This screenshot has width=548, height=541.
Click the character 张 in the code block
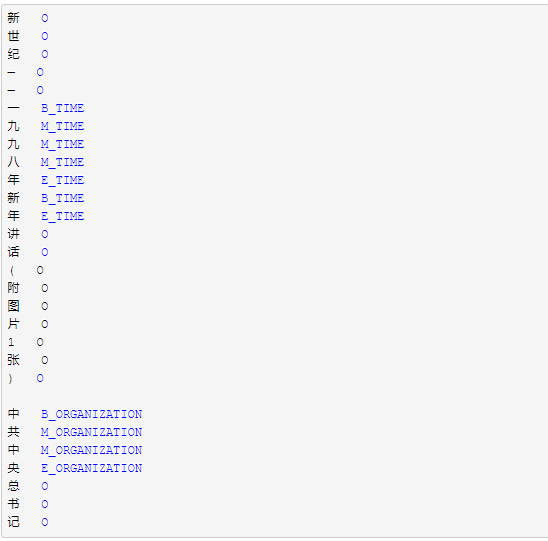pos(13,360)
